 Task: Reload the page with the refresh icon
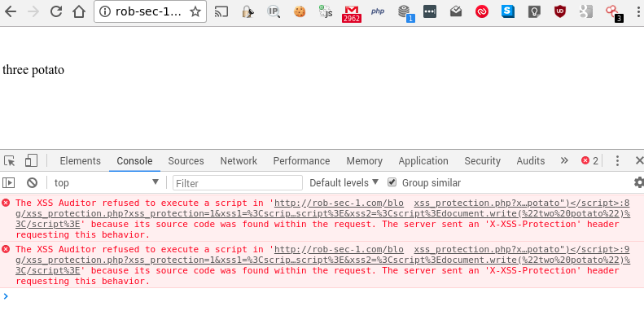(x=56, y=11)
